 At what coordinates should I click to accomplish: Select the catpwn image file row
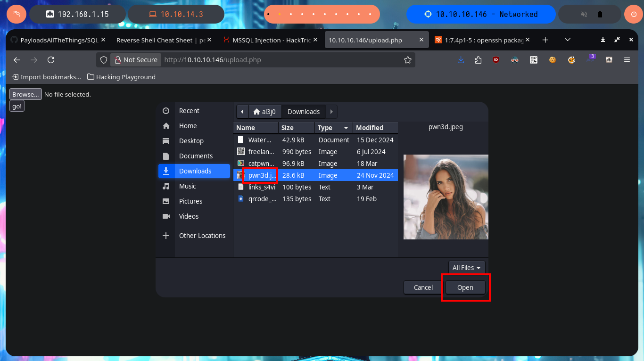(x=316, y=164)
